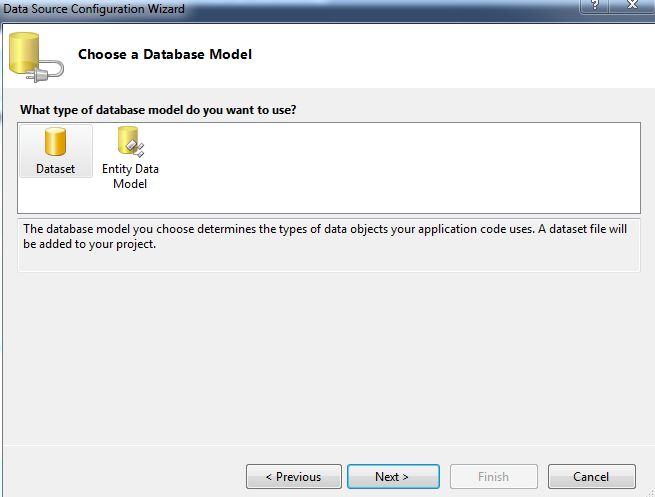Viewport: 655px width, 497px height.
Task: Click the 'Choose a Database Model' heading
Action: click(x=164, y=54)
